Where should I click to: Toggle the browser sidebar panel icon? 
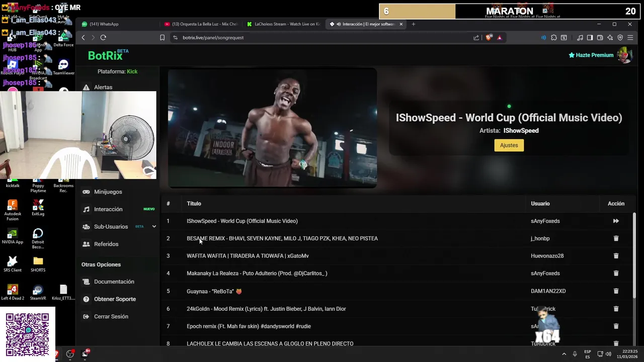(590, 38)
